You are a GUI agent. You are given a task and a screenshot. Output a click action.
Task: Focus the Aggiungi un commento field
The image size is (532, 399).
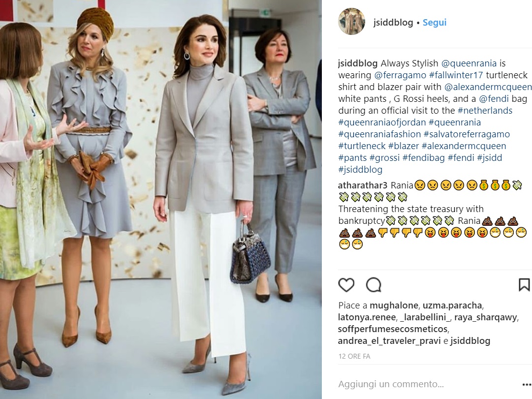click(428, 384)
